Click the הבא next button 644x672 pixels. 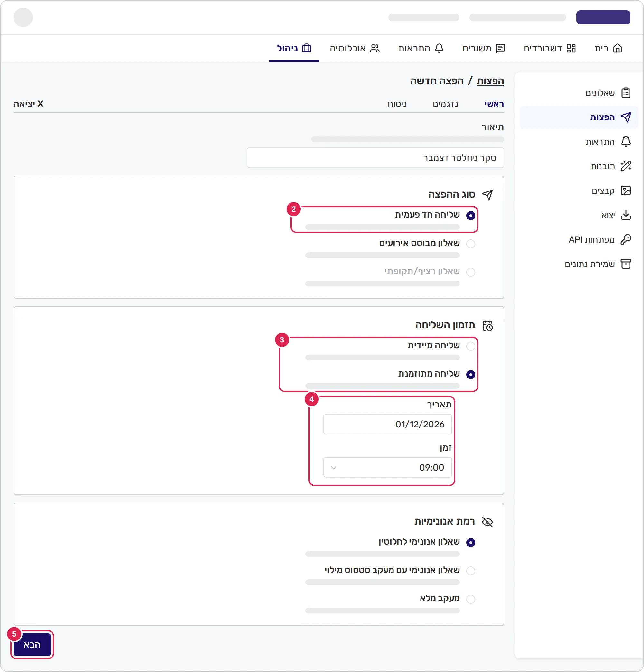pyautogui.click(x=32, y=645)
